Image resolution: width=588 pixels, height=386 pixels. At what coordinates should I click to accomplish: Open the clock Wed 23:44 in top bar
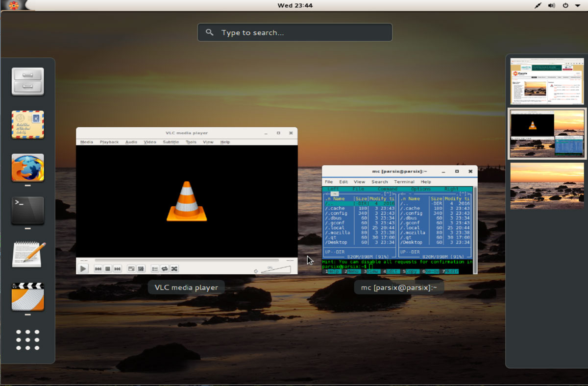pyautogui.click(x=295, y=5)
